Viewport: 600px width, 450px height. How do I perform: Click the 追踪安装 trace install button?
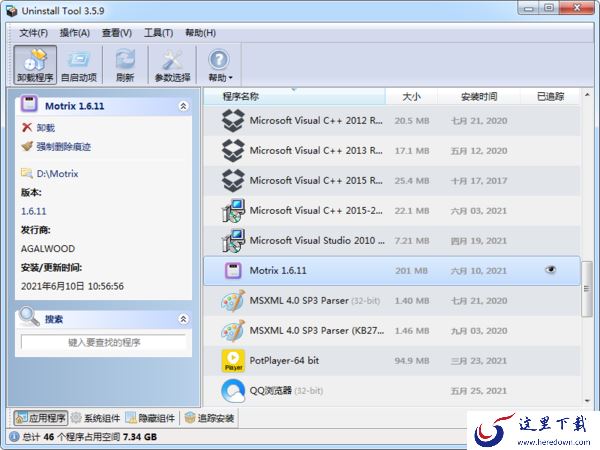point(209,418)
